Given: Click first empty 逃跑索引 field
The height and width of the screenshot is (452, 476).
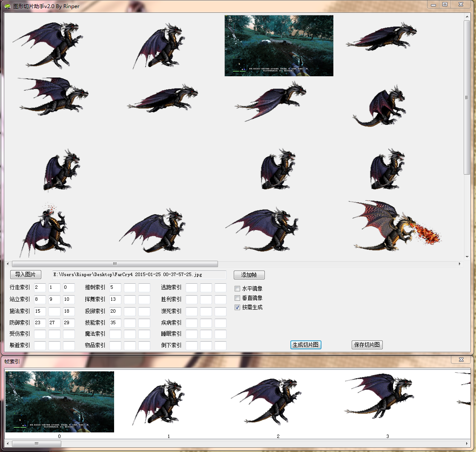Looking at the screenshot, I should click(191, 288).
